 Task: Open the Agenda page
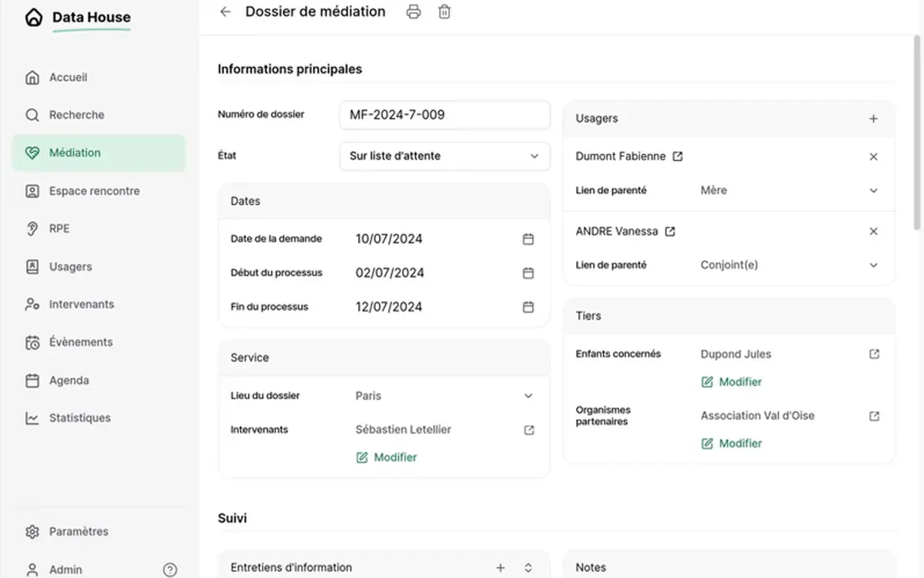(99, 380)
